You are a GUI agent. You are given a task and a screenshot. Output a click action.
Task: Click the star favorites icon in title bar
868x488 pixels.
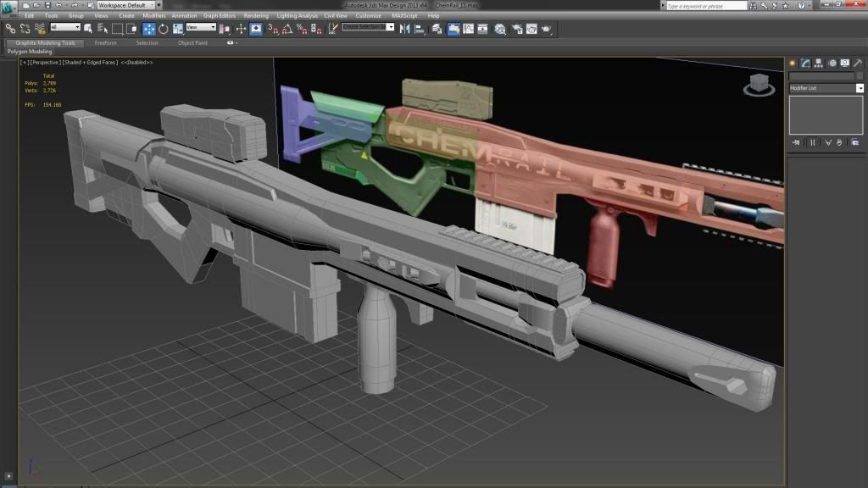786,6
